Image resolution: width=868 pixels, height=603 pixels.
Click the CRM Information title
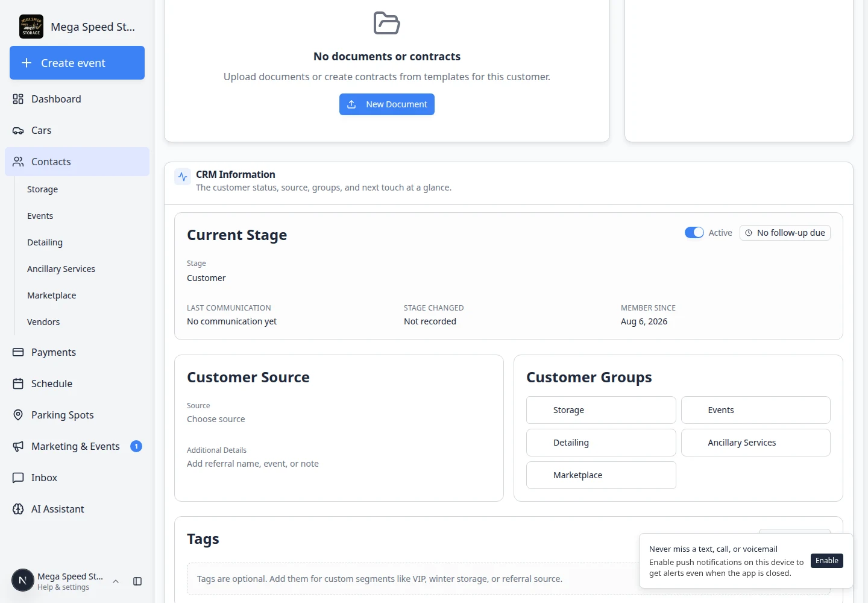(236, 174)
